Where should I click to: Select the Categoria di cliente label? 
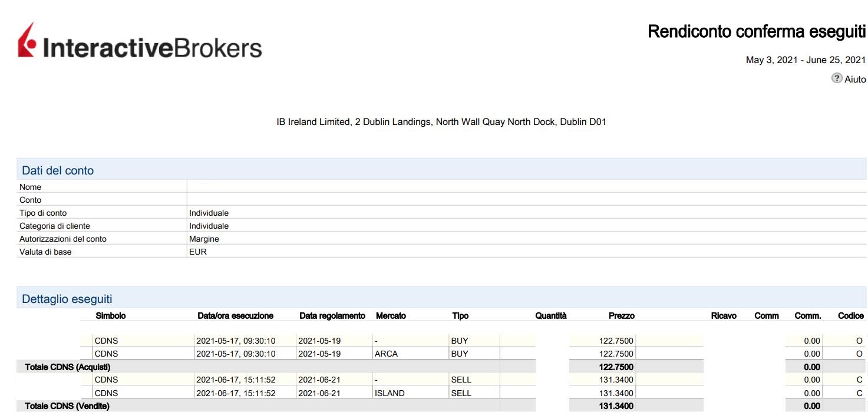pos(55,226)
